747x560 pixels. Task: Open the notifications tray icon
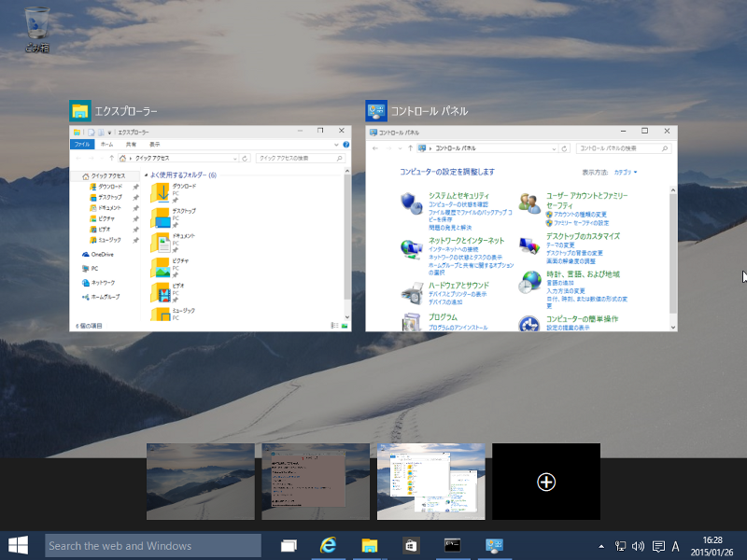658,546
